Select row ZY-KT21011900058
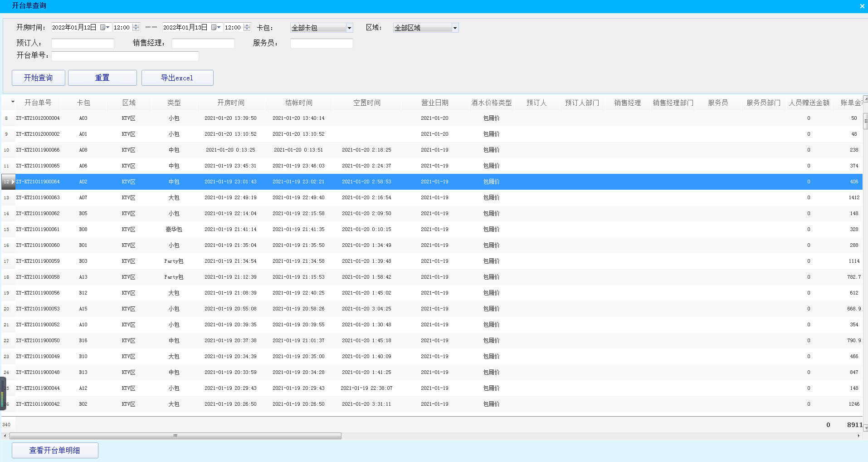Image resolution: width=868 pixels, height=462 pixels. click(x=432, y=277)
